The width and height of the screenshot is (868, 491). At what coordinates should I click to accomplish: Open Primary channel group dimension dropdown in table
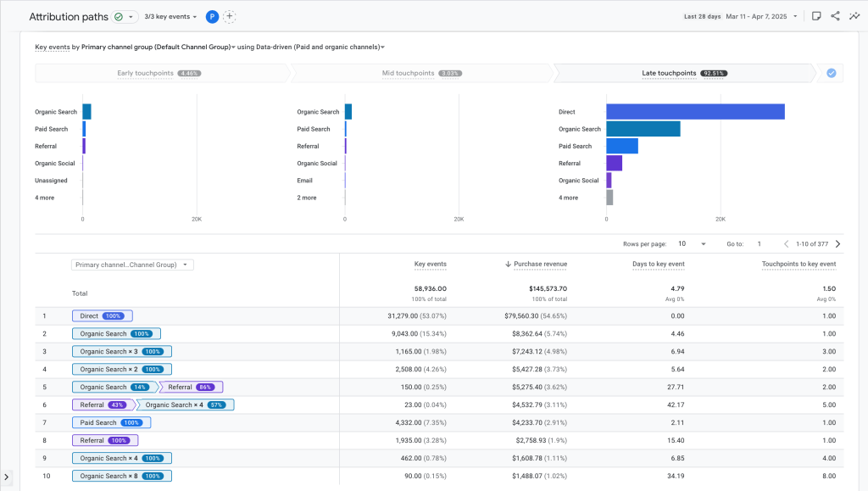(x=132, y=265)
